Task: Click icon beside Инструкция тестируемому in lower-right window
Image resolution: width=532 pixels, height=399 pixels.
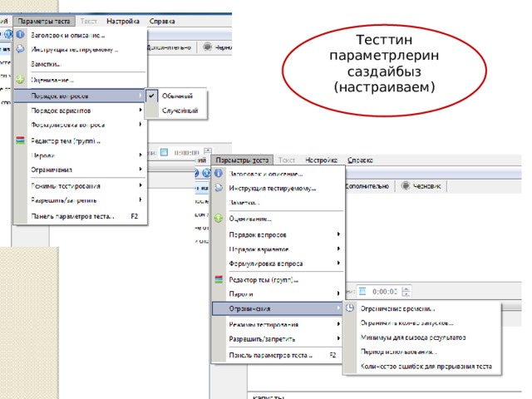Action: (x=219, y=188)
